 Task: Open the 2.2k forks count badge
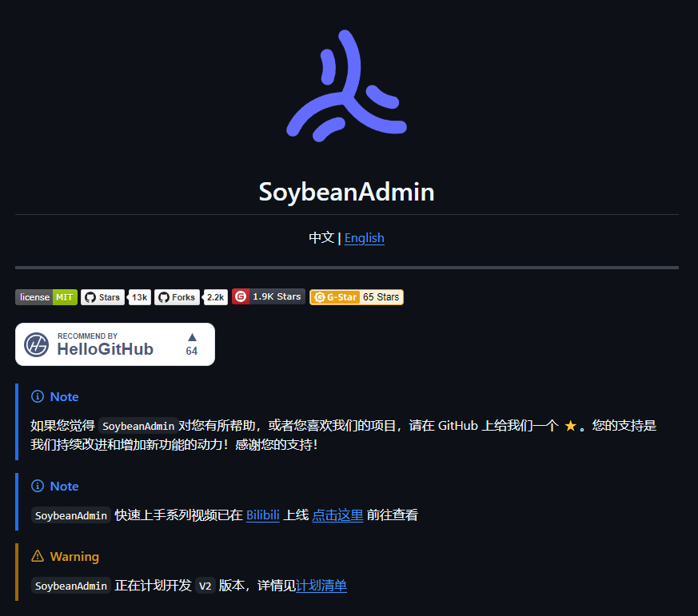(x=215, y=297)
